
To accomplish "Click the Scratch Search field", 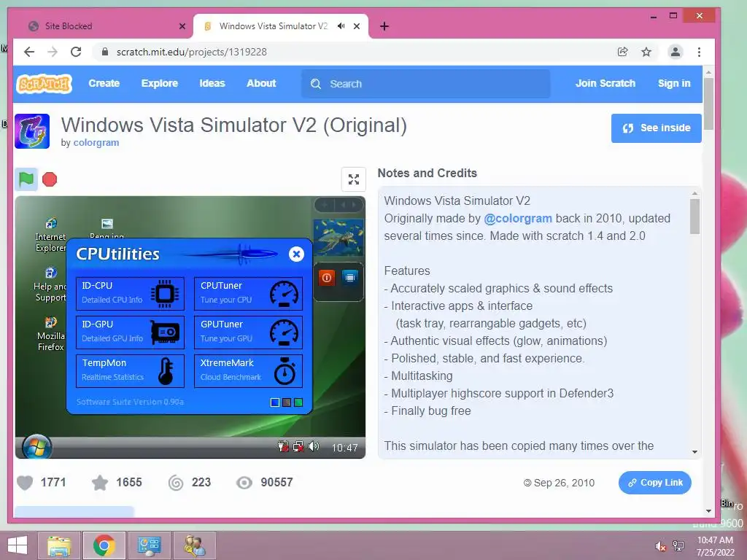I will pyautogui.click(x=426, y=84).
